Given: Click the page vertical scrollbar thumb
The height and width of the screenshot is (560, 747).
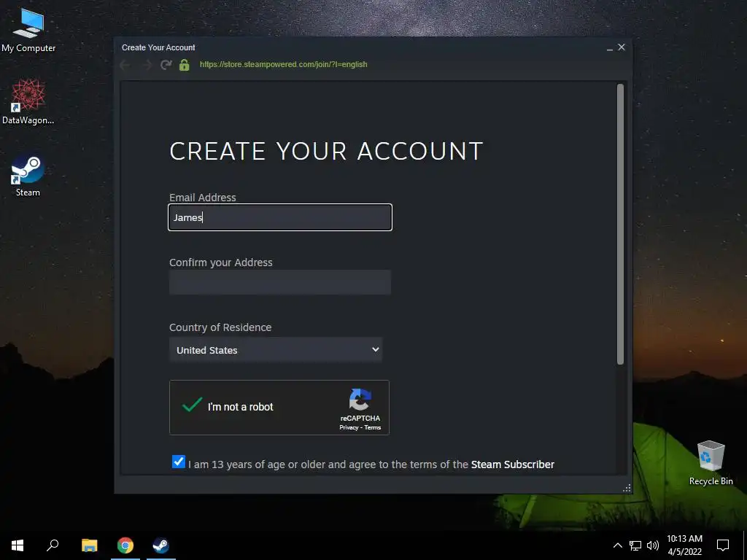Looking at the screenshot, I should tap(620, 225).
